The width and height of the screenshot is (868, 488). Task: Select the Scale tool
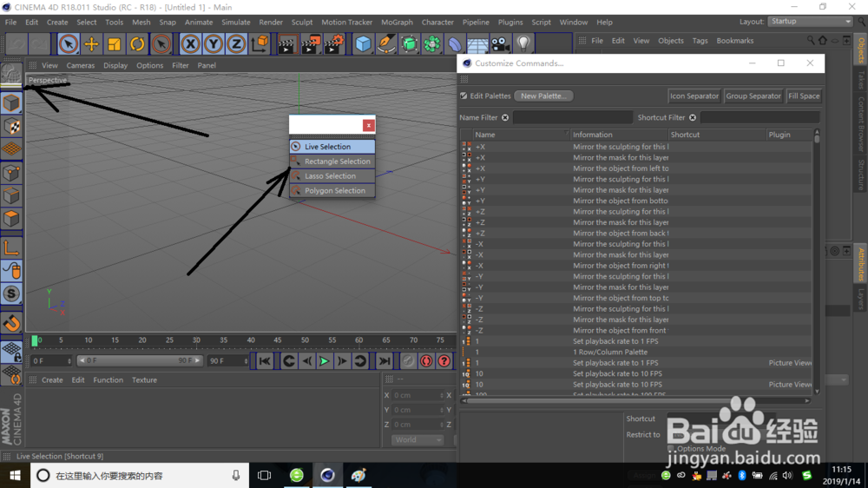coord(114,43)
